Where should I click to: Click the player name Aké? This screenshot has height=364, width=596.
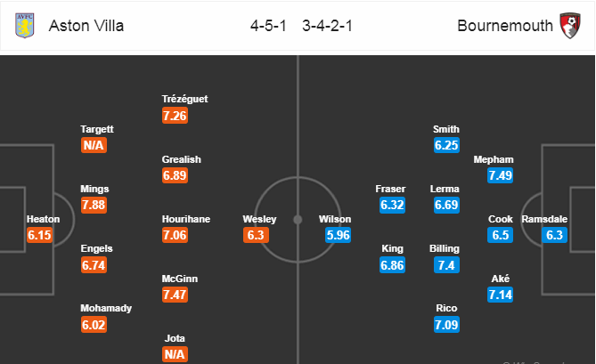point(500,278)
